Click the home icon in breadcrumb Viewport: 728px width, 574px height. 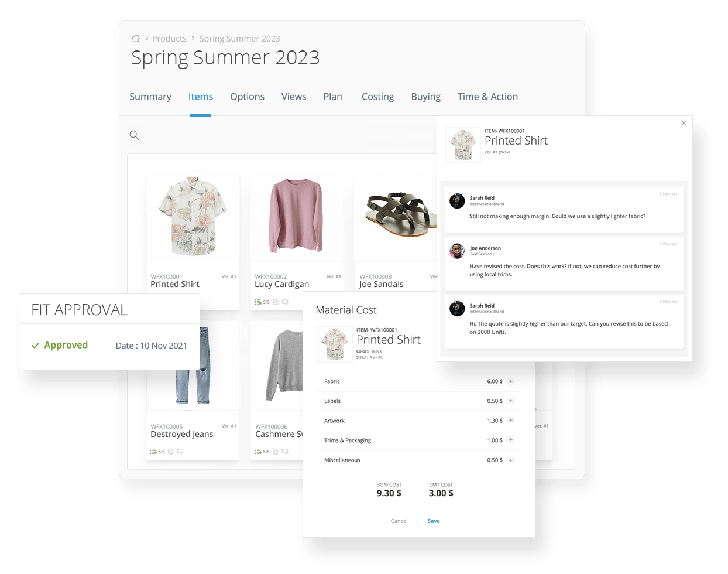tap(136, 39)
